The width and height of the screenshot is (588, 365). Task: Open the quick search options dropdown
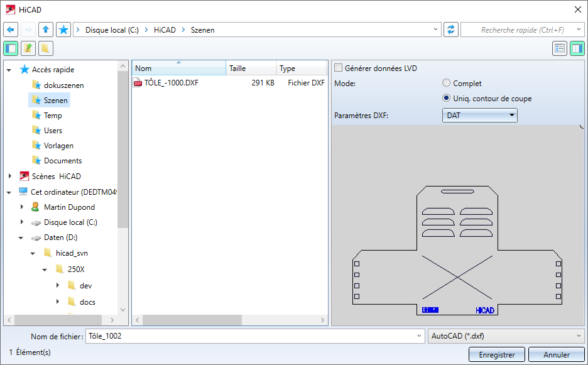pos(579,30)
